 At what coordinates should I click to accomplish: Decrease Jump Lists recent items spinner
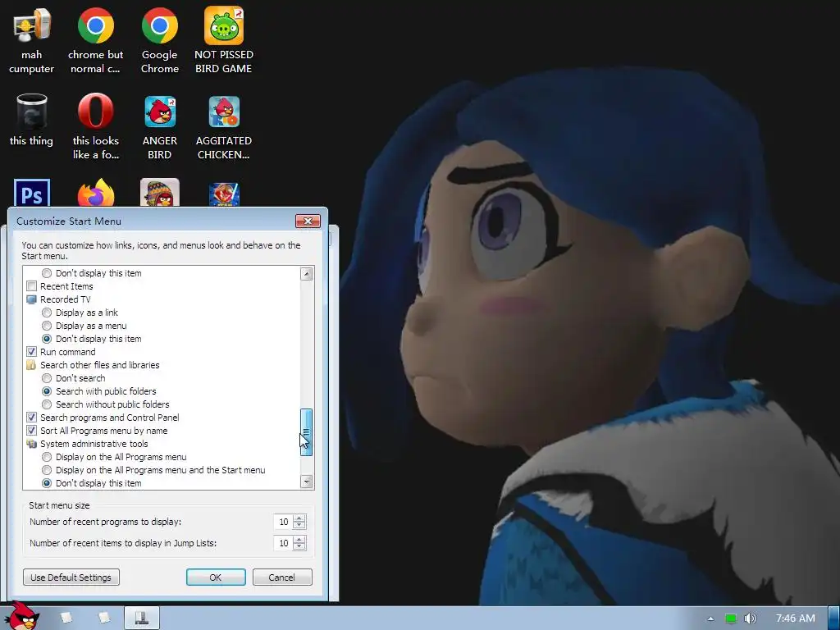click(x=299, y=547)
